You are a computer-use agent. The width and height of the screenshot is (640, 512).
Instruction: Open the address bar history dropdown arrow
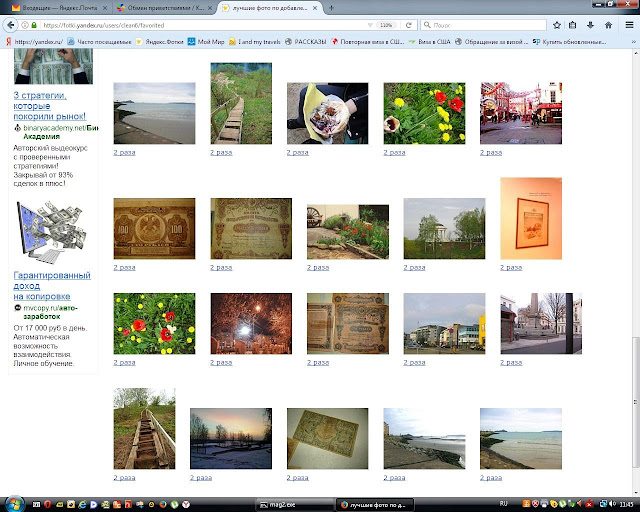[x=370, y=25]
